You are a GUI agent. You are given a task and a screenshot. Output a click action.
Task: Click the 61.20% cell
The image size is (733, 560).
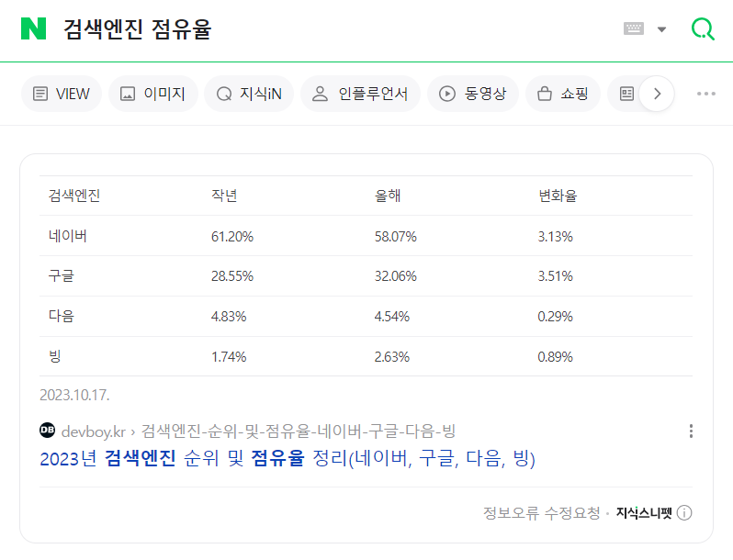coord(232,237)
